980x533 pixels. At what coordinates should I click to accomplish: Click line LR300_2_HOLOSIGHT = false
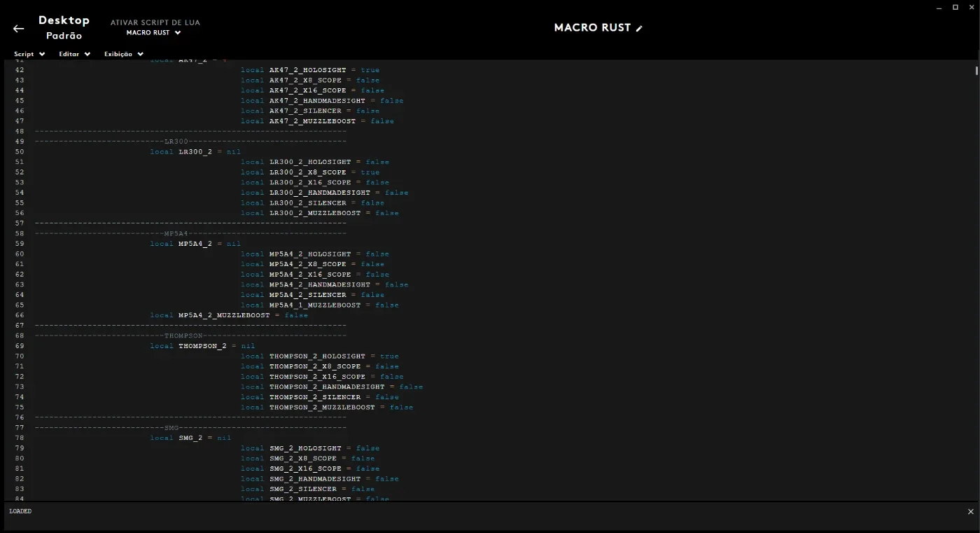tap(315, 162)
